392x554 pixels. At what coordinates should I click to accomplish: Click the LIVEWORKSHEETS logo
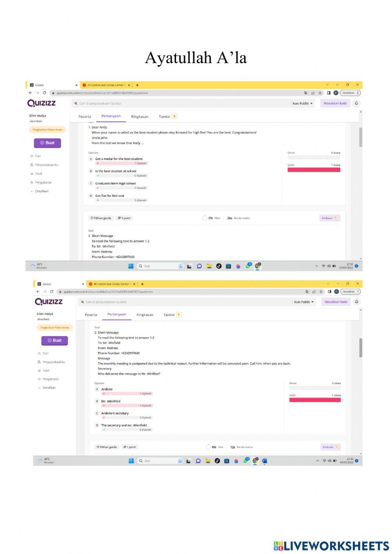click(331, 546)
